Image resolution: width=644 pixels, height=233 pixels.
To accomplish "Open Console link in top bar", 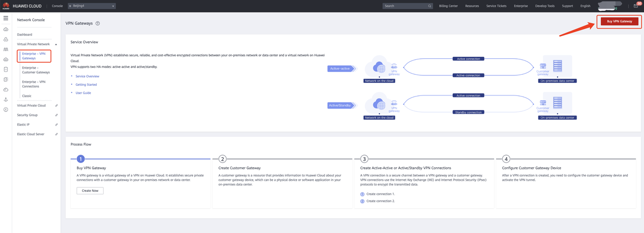I will pos(57,6).
